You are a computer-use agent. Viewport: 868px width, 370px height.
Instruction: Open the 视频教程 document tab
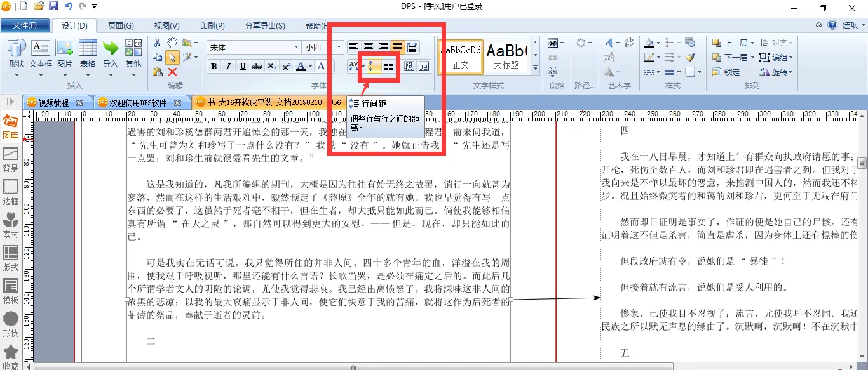54,102
